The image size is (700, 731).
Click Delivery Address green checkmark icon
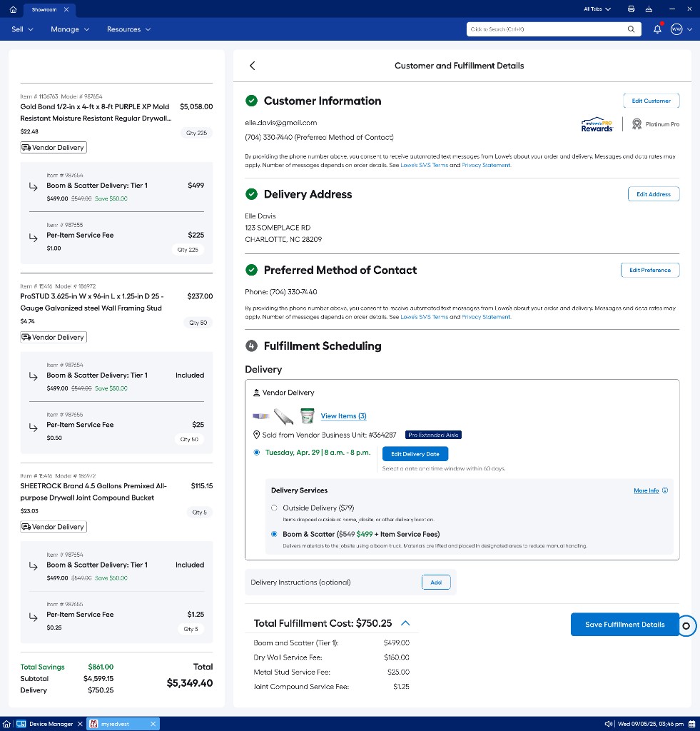pos(251,194)
